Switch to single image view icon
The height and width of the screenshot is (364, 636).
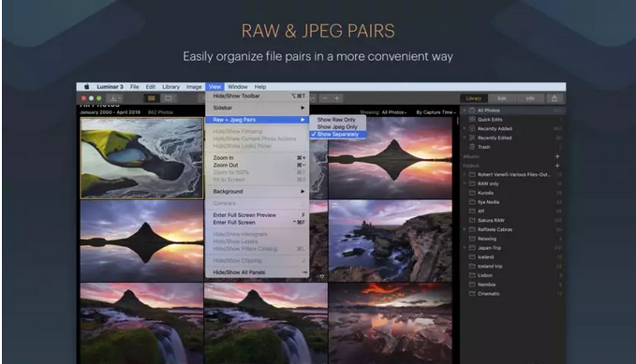(168, 98)
